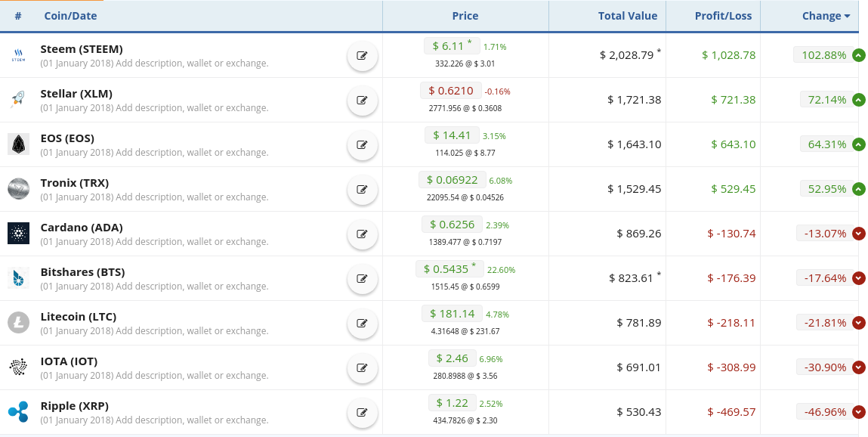Click the Tronix $ 0.06922 price badge
Screen dimensions: 868x437
tap(452, 180)
